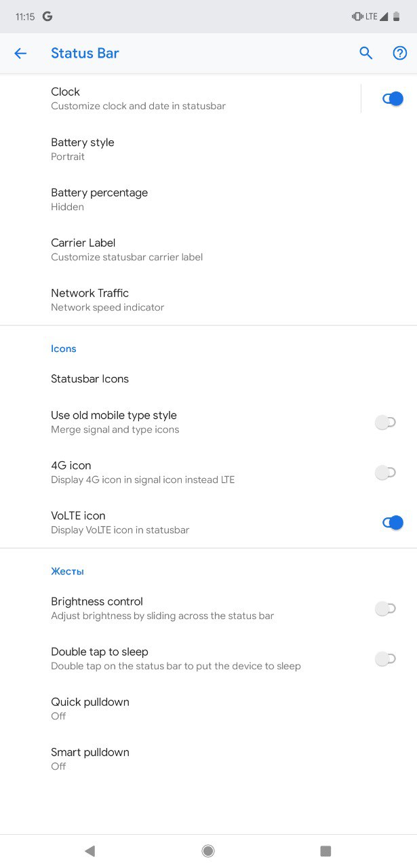Enable Use old mobile type style
This screenshot has width=417, height=868.
point(385,422)
